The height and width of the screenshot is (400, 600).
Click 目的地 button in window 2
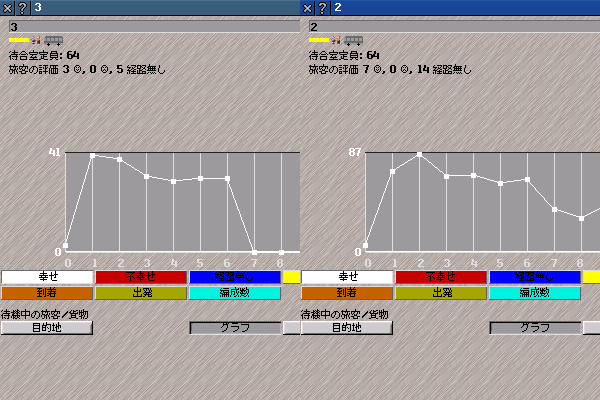point(347,328)
